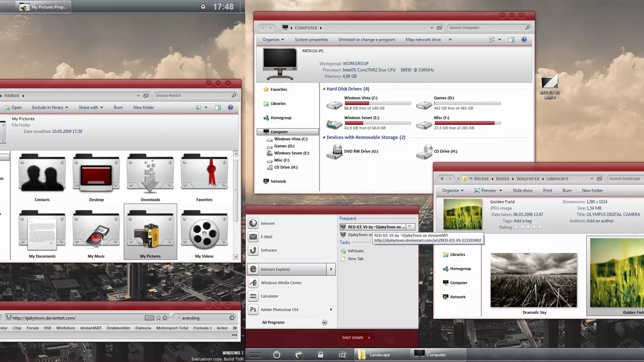Click New folder in Patrick window

(x=143, y=108)
